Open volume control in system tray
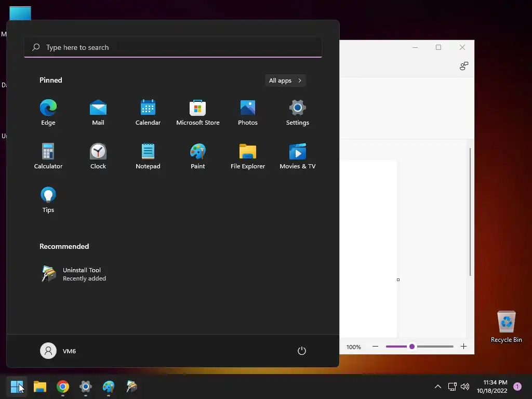Screen dimensions: 532x399 coord(465,387)
